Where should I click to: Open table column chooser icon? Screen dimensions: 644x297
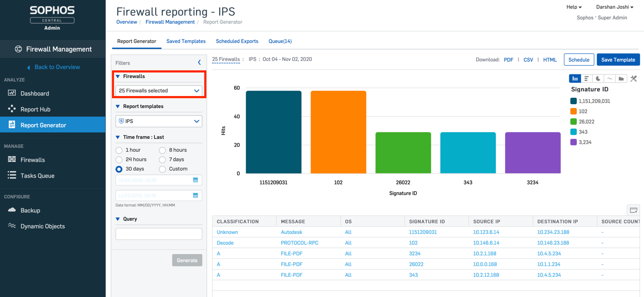coord(634,210)
